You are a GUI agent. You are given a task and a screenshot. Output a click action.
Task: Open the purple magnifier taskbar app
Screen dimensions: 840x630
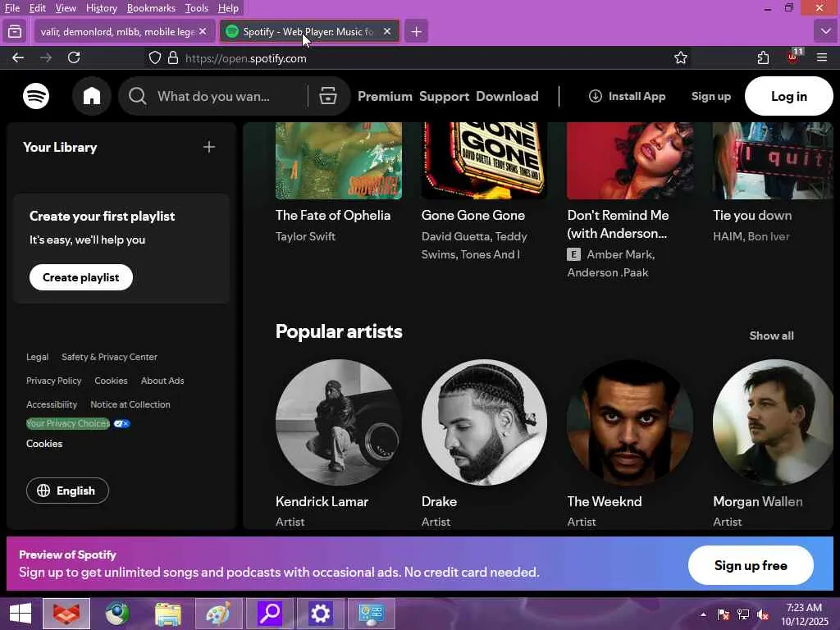(x=269, y=614)
